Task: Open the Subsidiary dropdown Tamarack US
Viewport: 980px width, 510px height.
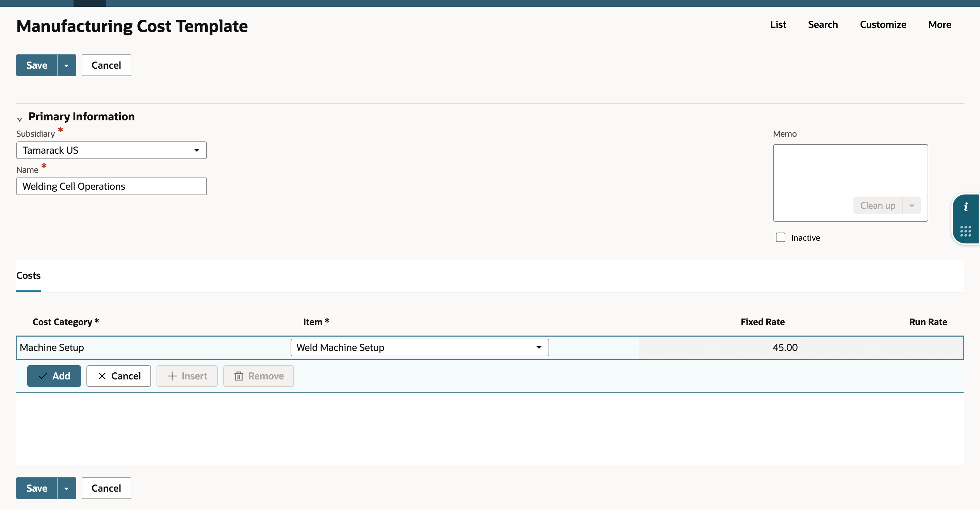Action: [112, 151]
